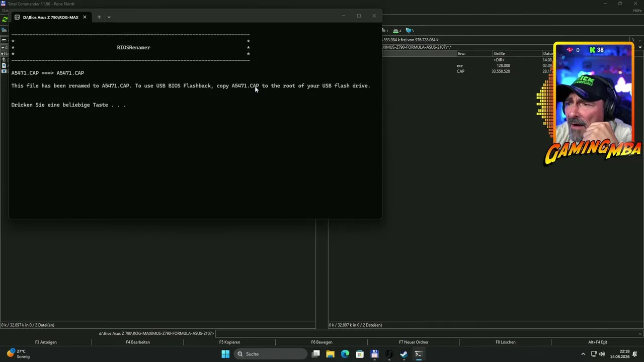This screenshot has height=362, width=644.
Task: Launch Microsoft Edge from the taskbar
Action: (x=345, y=354)
